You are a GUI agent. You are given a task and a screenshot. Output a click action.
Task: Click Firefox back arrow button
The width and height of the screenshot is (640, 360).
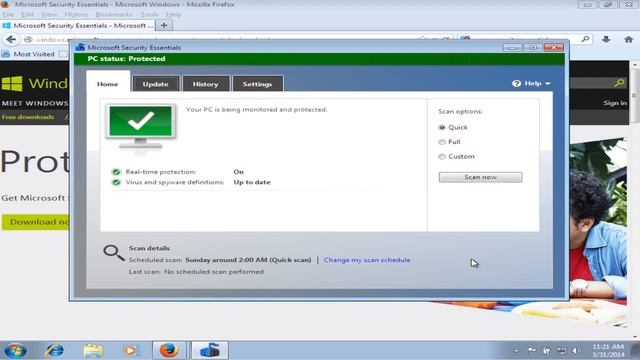coord(11,39)
